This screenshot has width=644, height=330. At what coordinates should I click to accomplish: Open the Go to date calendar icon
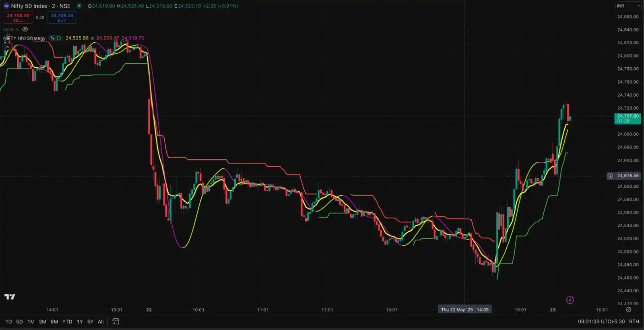(116, 322)
